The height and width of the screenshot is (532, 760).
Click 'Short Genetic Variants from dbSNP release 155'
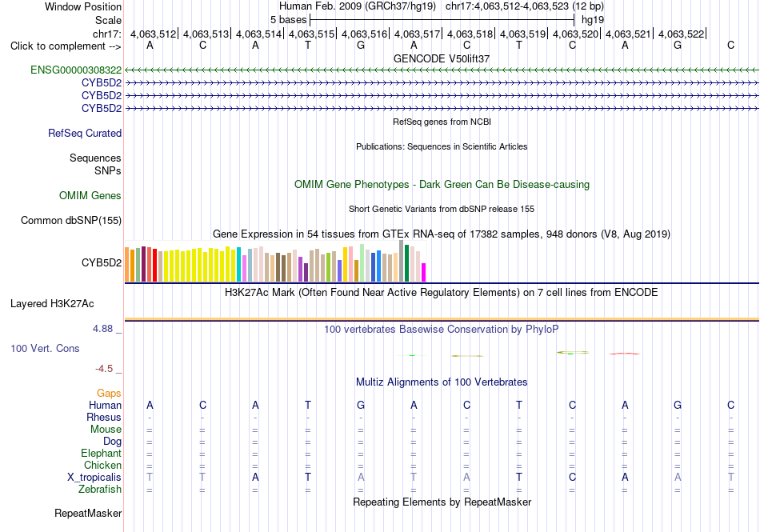(x=442, y=209)
